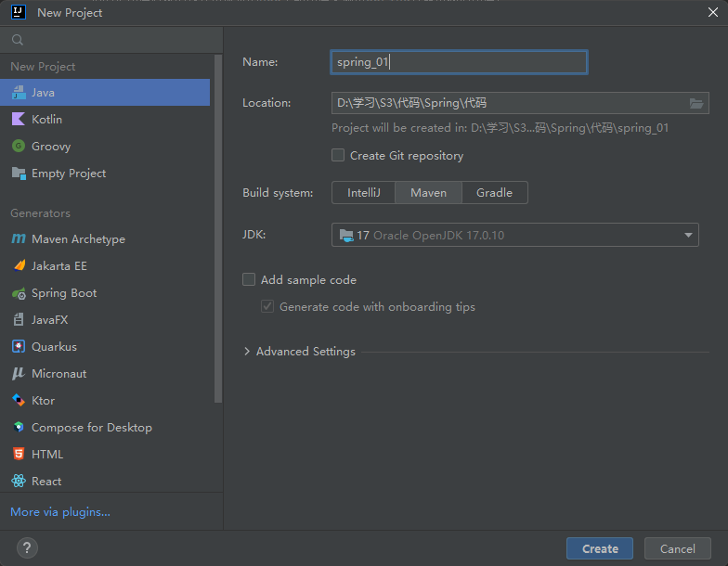Image resolution: width=728 pixels, height=566 pixels.
Task: Select Spring Boot generator
Action: pos(105,293)
